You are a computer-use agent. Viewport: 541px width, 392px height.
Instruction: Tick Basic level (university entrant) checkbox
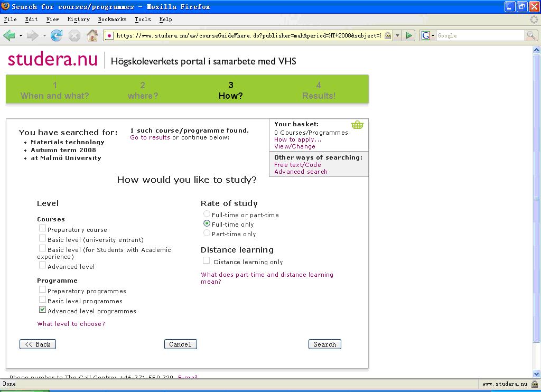pos(42,238)
